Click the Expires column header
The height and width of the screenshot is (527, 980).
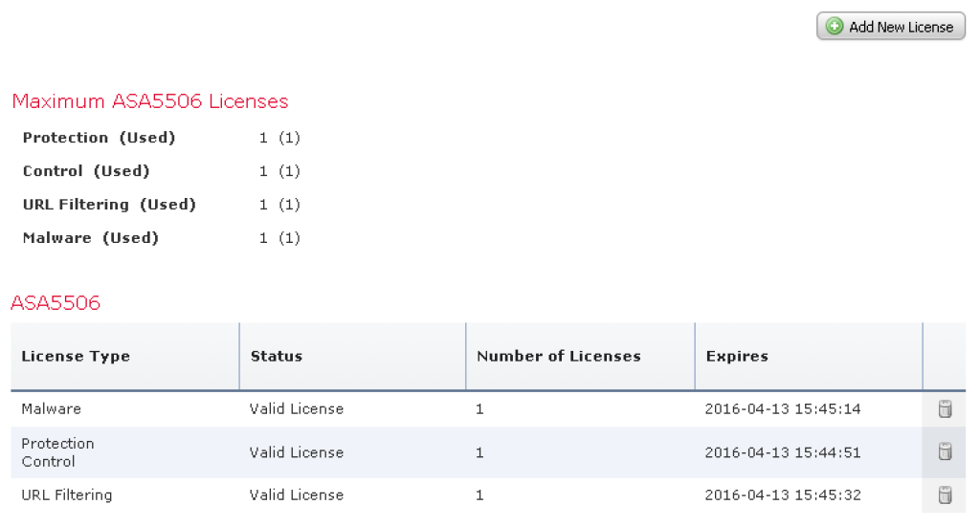737,357
